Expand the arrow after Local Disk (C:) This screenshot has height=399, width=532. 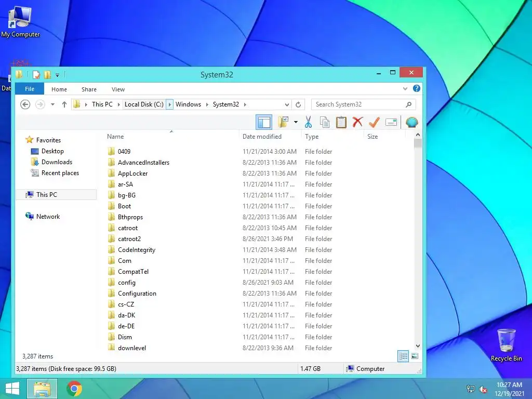(169, 104)
